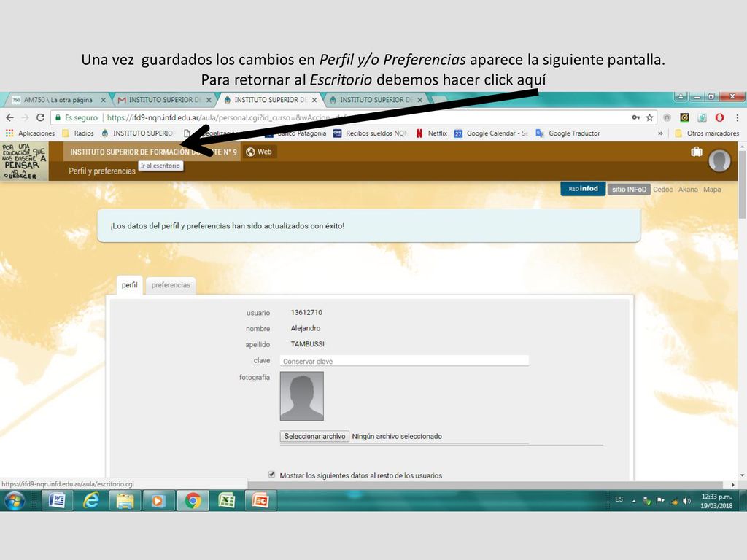The height and width of the screenshot is (560, 747).
Task: Click the Perfil y preferencias heading
Action: point(102,171)
